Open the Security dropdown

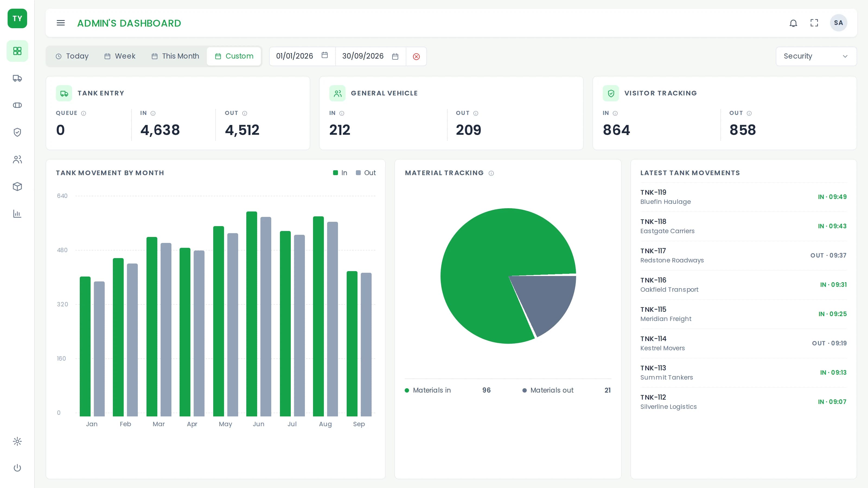point(816,56)
